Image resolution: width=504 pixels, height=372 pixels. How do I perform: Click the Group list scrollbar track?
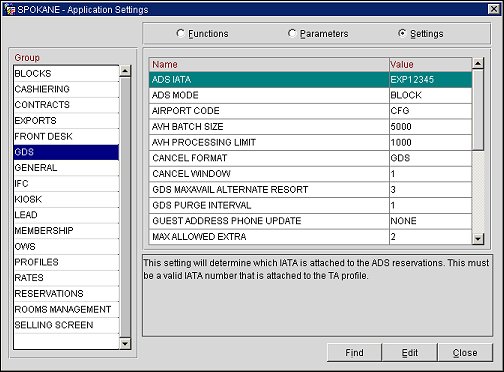tap(125, 207)
